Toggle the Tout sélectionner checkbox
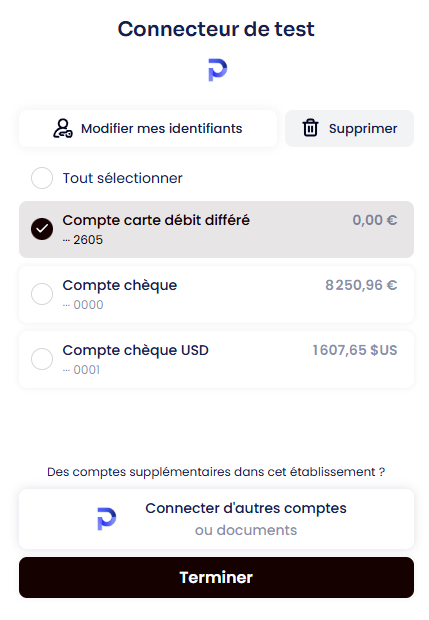This screenshot has height=620, width=429. [x=42, y=178]
